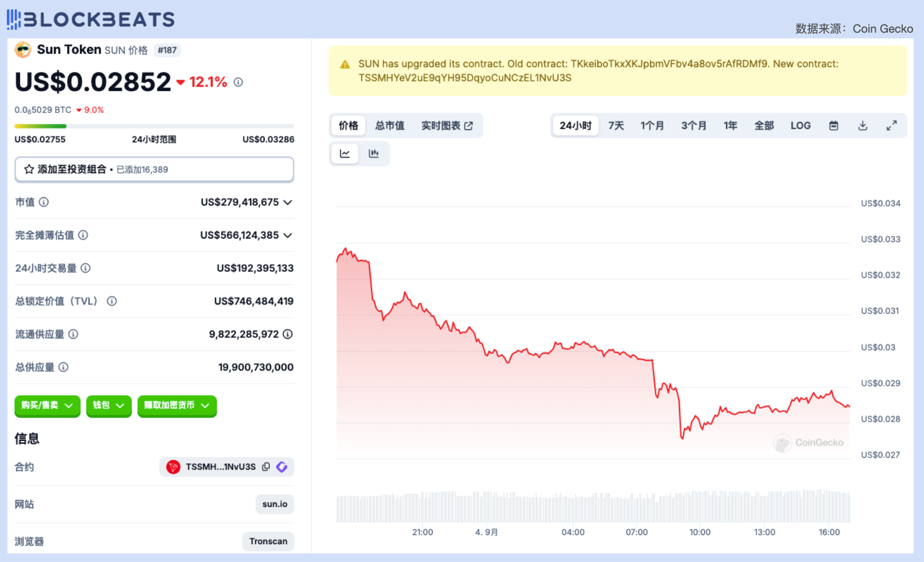Select the line chart view icon
This screenshot has height=562, width=924.
345,154
